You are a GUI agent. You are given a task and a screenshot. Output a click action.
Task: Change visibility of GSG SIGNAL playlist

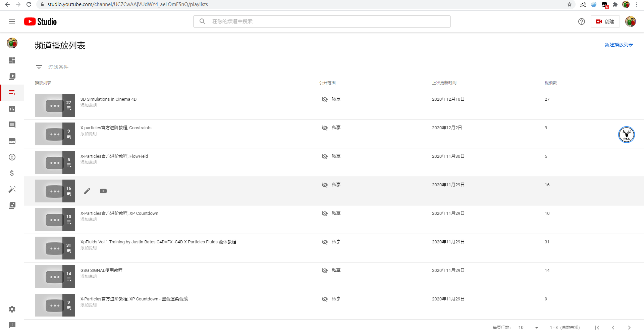point(331,271)
